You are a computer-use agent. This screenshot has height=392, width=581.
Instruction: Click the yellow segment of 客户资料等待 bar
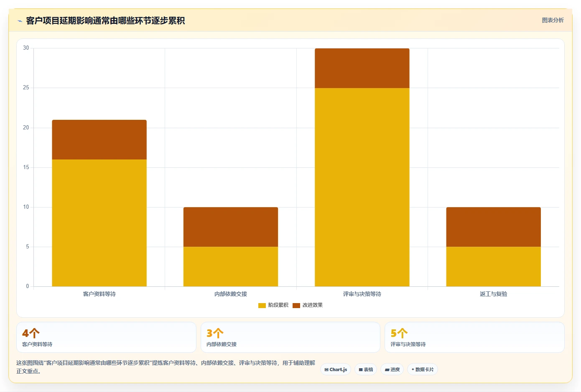click(99, 223)
